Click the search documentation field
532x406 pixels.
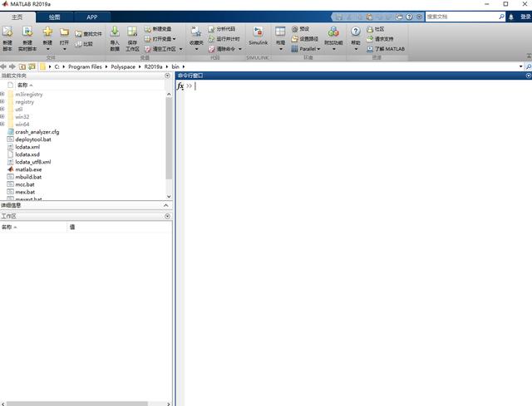point(462,17)
